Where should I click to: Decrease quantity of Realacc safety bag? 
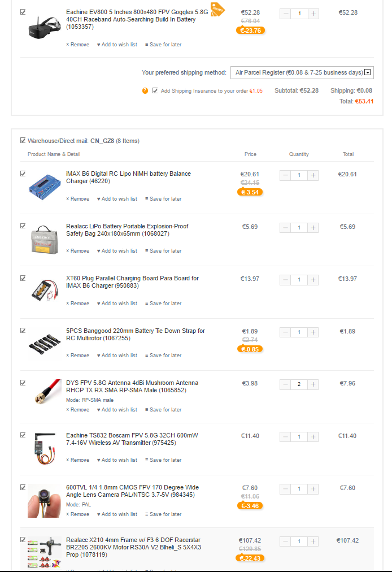pyautogui.click(x=285, y=228)
